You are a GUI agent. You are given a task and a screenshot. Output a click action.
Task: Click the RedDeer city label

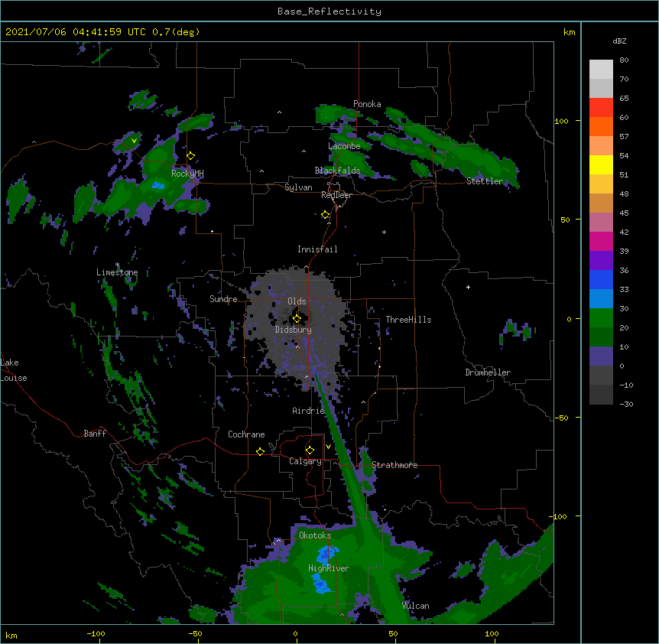pos(336,195)
